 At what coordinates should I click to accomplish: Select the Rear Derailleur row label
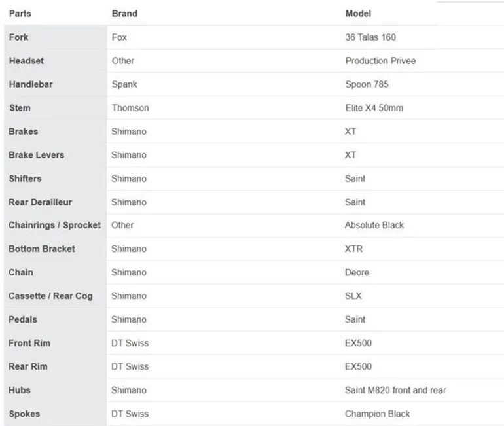pos(40,202)
